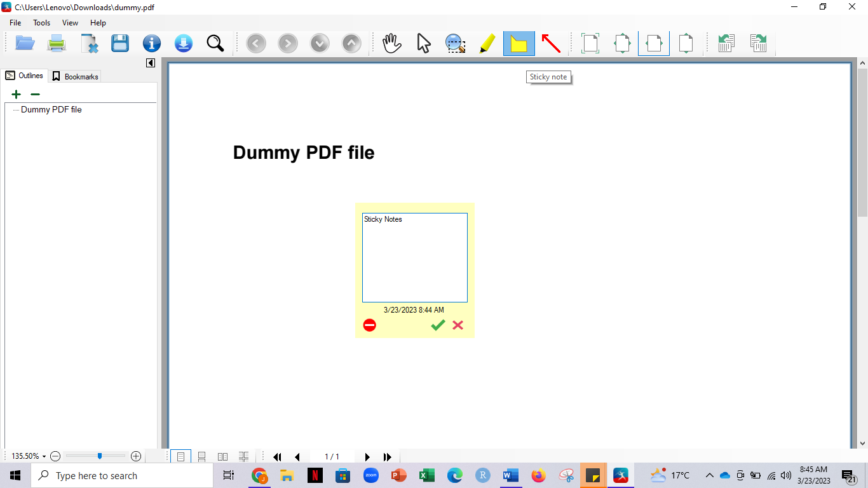Open the File menu
Image resolution: width=868 pixels, height=488 pixels.
(x=15, y=22)
